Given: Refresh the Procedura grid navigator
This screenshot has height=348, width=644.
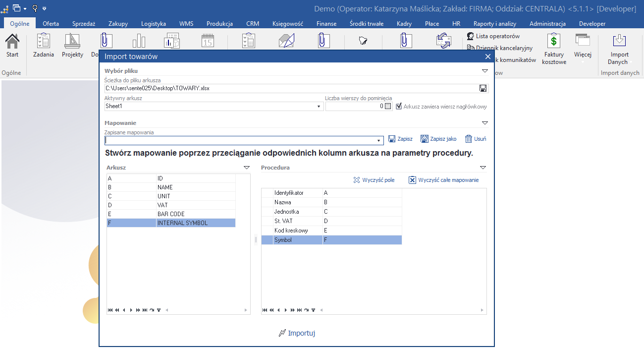Looking at the screenshot, I should 306,310.
